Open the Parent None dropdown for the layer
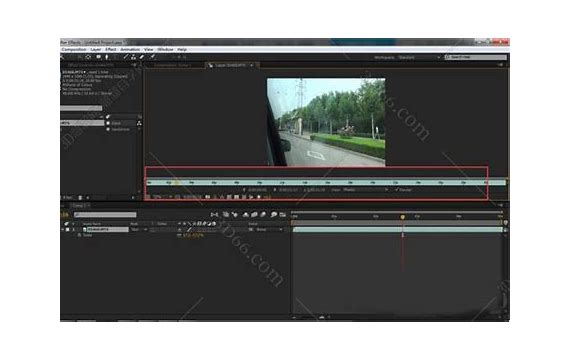570x360 pixels. click(269, 230)
